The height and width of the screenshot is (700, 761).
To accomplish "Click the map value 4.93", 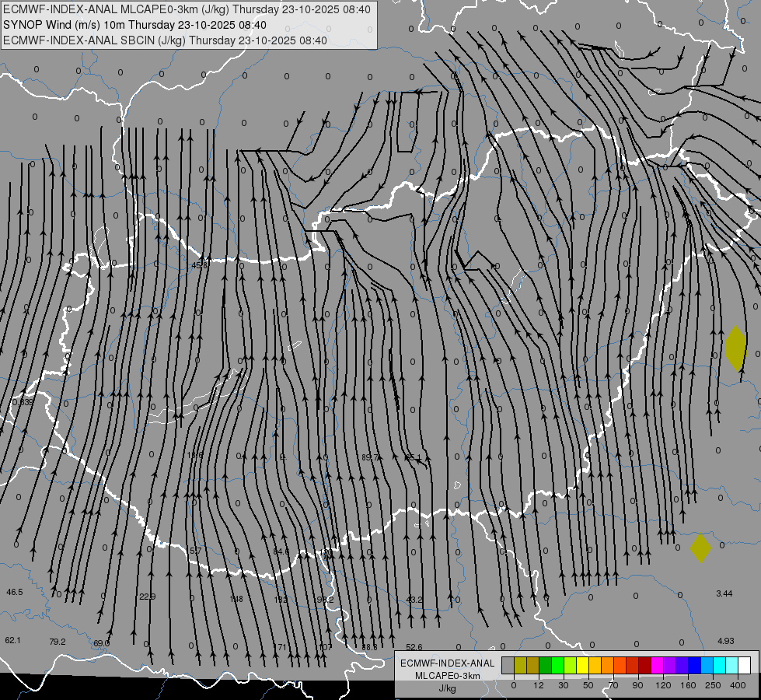I will 725,641.
